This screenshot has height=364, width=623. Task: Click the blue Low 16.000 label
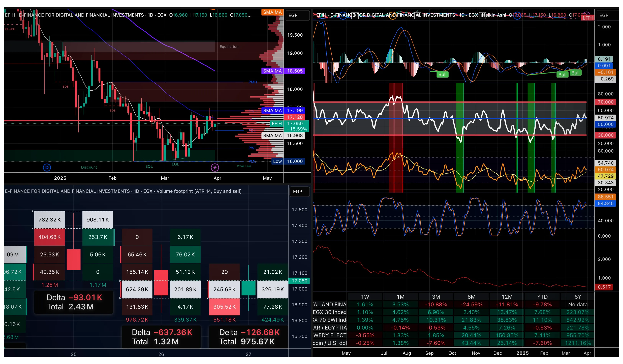(288, 161)
